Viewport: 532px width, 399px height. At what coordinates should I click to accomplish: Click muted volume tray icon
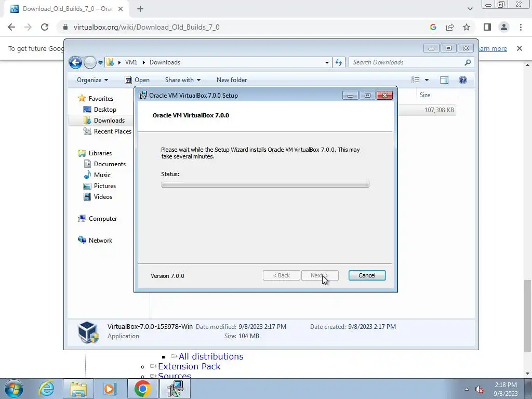tap(480, 390)
